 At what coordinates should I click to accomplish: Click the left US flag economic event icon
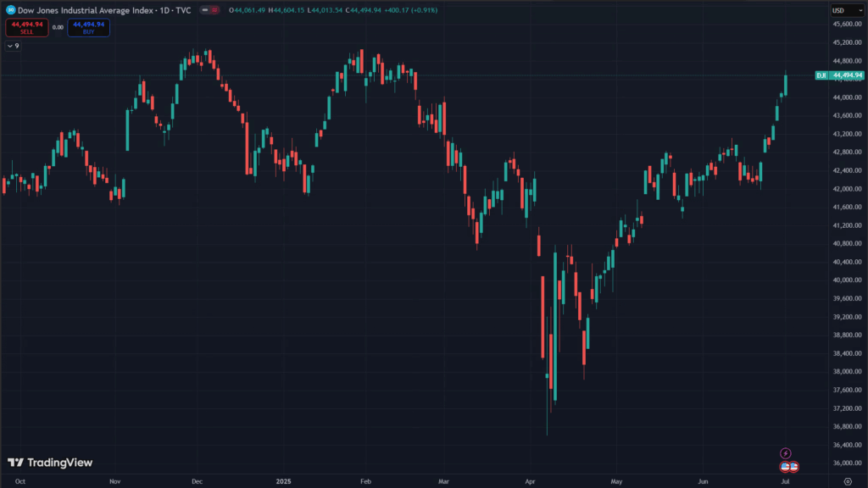coord(785,467)
